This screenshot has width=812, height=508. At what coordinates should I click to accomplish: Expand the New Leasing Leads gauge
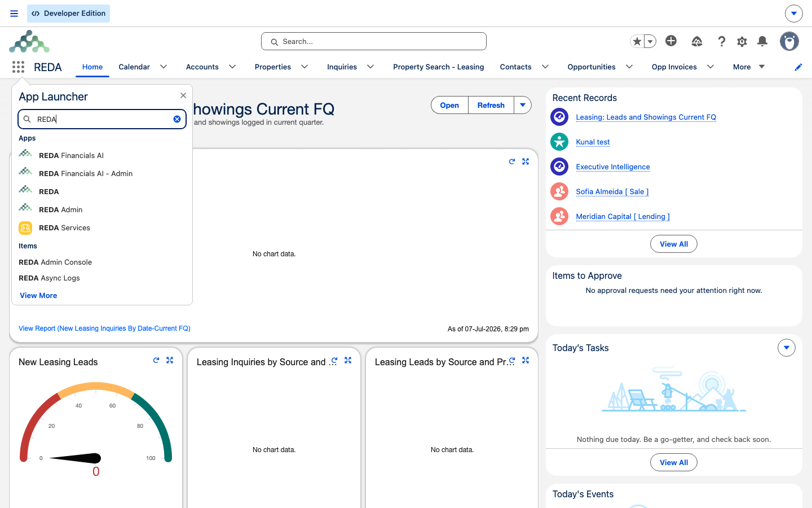click(x=170, y=360)
